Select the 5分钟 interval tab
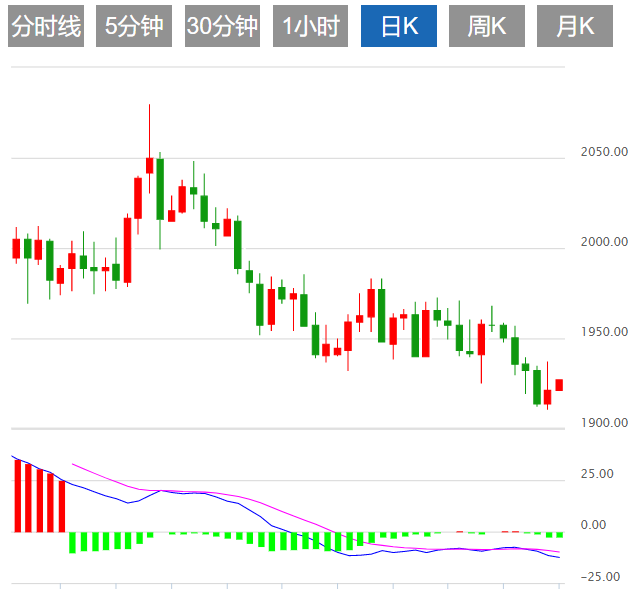 [134, 26]
